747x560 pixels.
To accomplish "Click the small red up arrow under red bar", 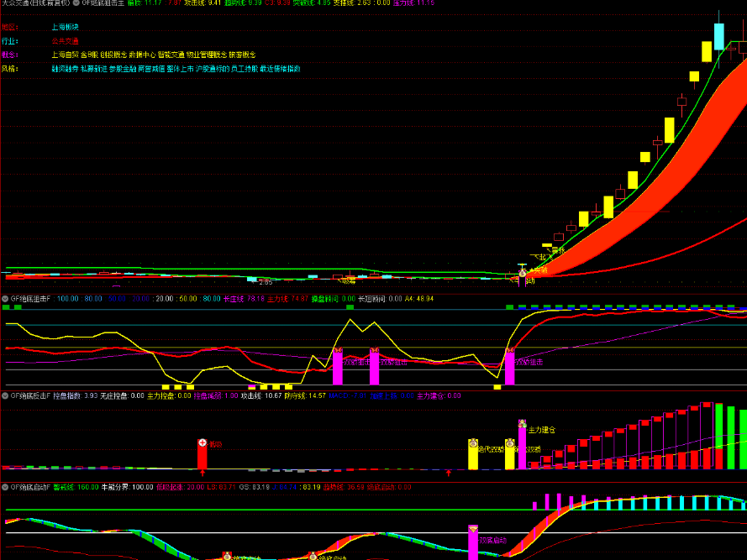I will 202,473.
